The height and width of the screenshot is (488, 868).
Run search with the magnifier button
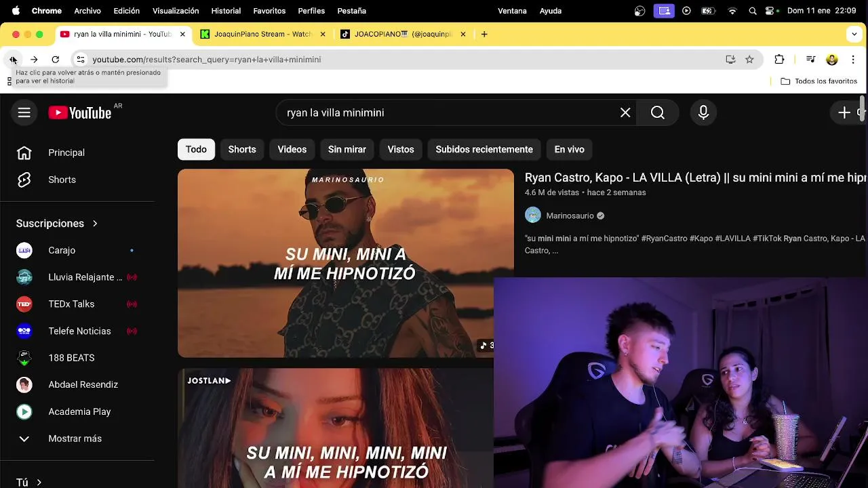(658, 113)
